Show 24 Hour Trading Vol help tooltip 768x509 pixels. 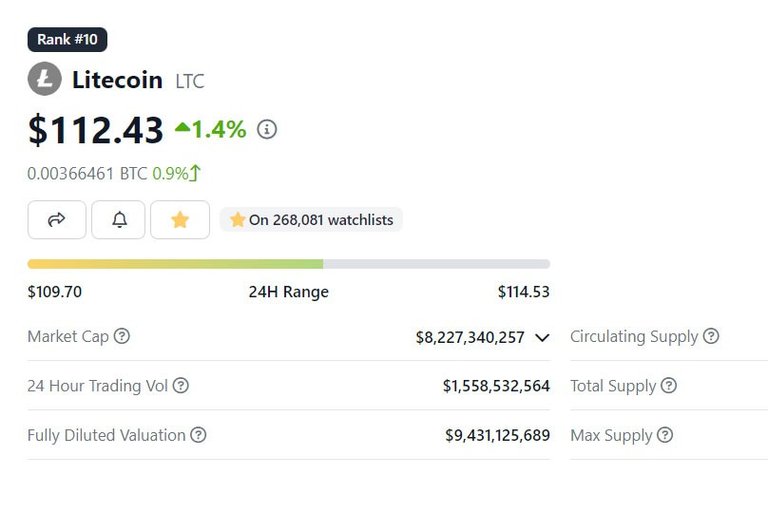click(x=181, y=385)
